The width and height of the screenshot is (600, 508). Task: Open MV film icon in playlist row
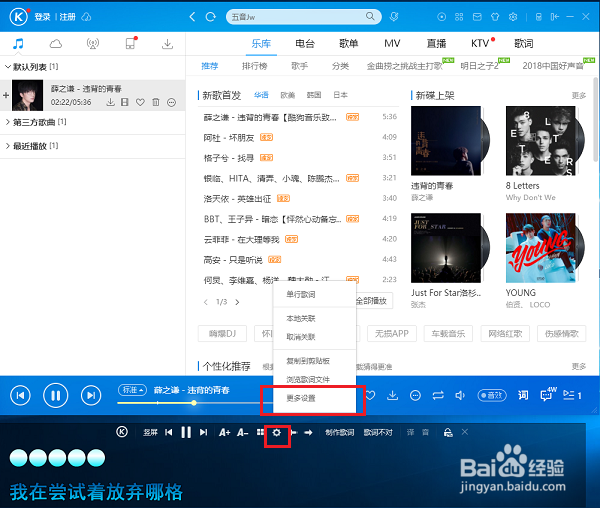coord(125,102)
